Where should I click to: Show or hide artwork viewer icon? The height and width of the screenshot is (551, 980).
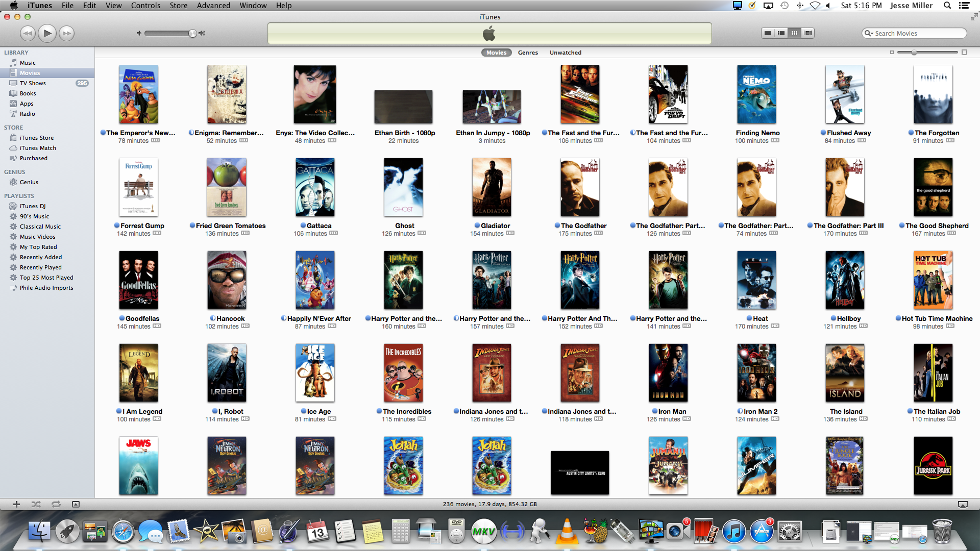[x=76, y=504]
